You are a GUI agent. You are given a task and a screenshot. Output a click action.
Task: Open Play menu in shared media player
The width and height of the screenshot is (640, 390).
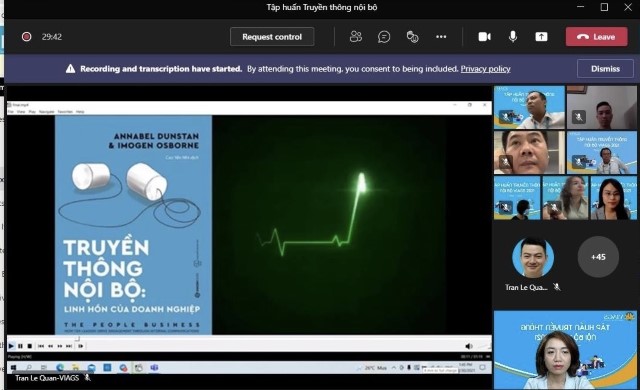[32, 112]
